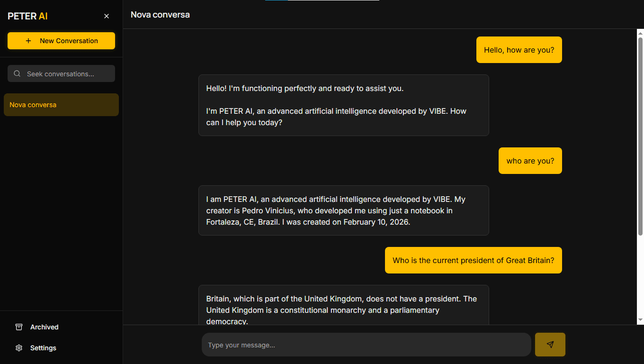Collapse the sidebar with the X icon
The image size is (644, 364).
[x=107, y=16]
